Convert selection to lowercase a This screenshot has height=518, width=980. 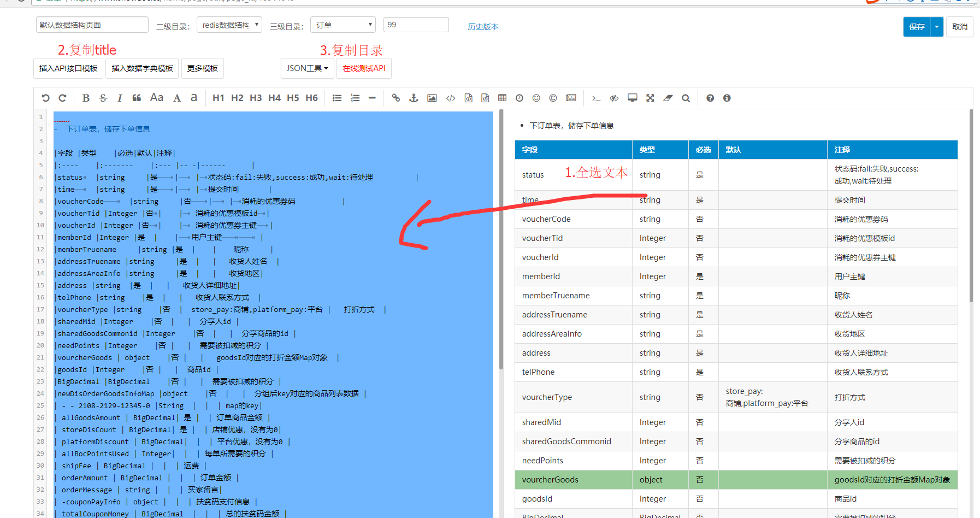coord(194,98)
